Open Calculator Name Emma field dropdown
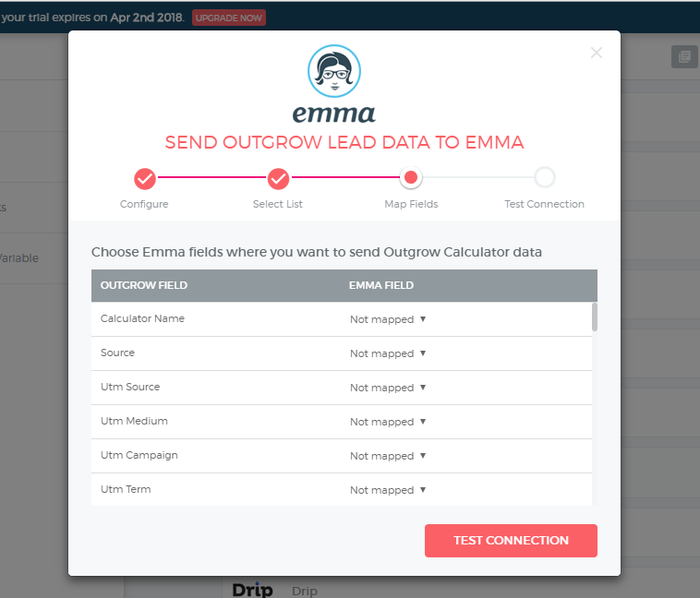Screen dimensions: 700x598 point(388,319)
